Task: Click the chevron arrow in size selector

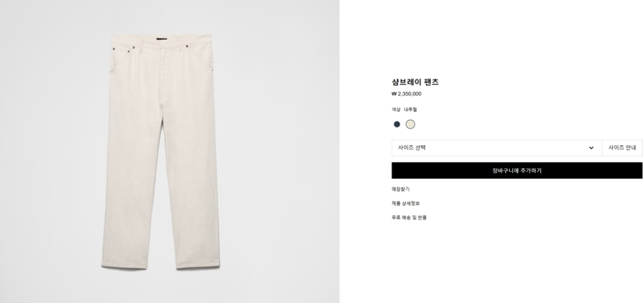Action: (x=591, y=148)
